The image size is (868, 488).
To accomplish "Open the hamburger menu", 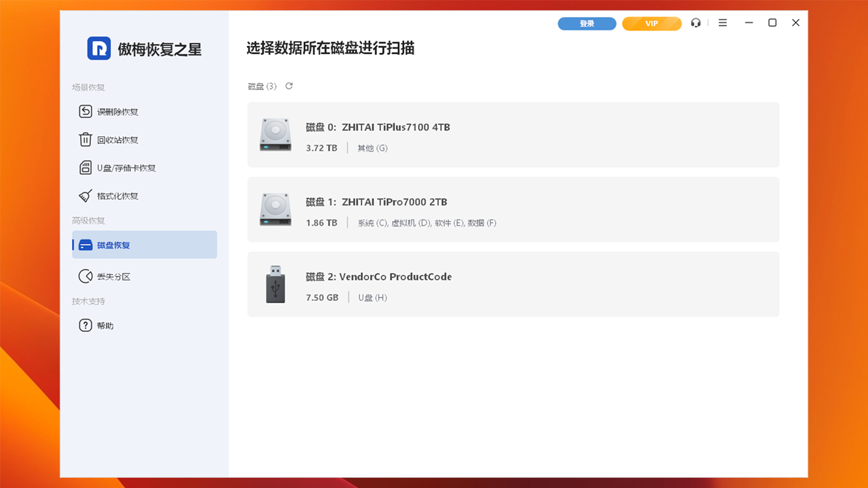I will coord(722,22).
